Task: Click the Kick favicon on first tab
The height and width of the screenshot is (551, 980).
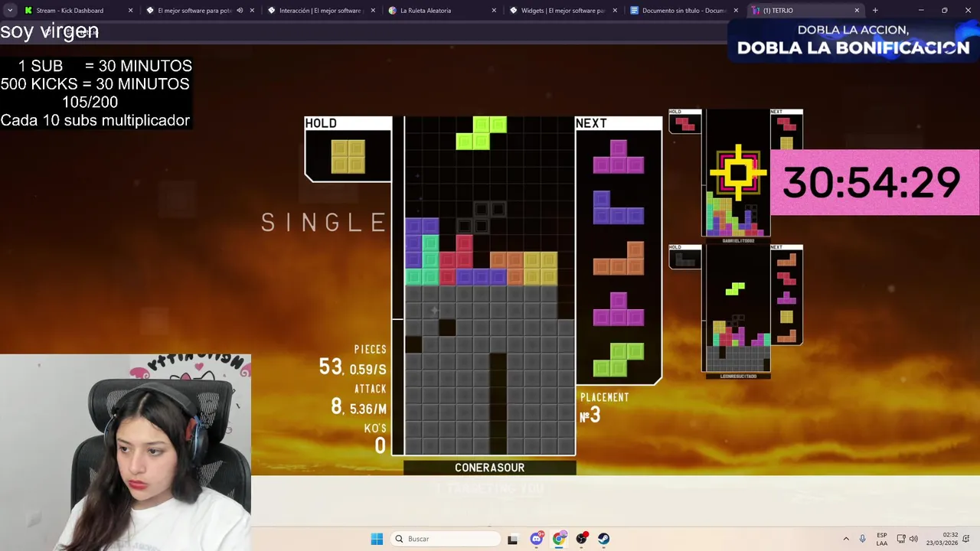Action: (x=28, y=11)
